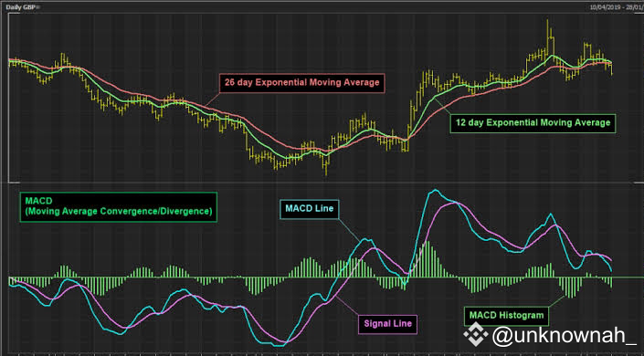Image resolution: width=644 pixels, height=356 pixels.
Task: Click the '12 day Exponential Moving Average' label
Action: coord(533,123)
